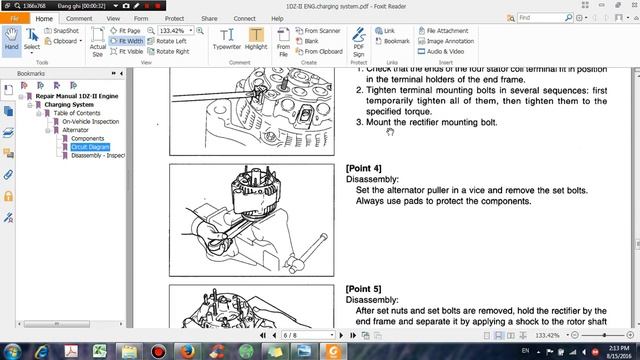
Task: Open the Components bookmark
Action: click(x=87, y=138)
